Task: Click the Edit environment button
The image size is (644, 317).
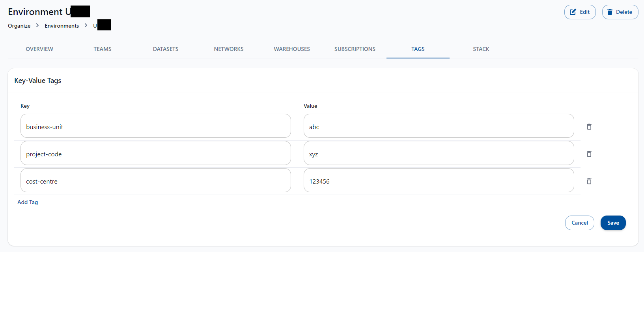Action: click(x=580, y=12)
